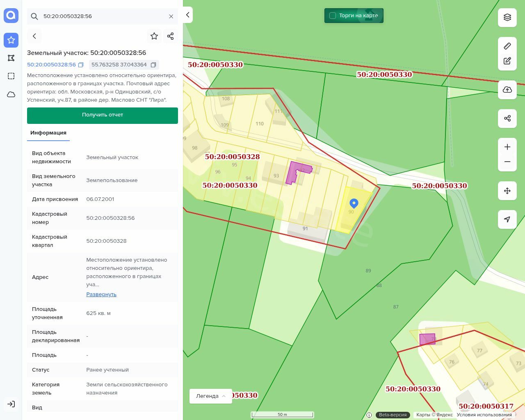Viewport: 525px width, 420px height.
Task: Click the Получить отчет button
Action: coord(103,115)
